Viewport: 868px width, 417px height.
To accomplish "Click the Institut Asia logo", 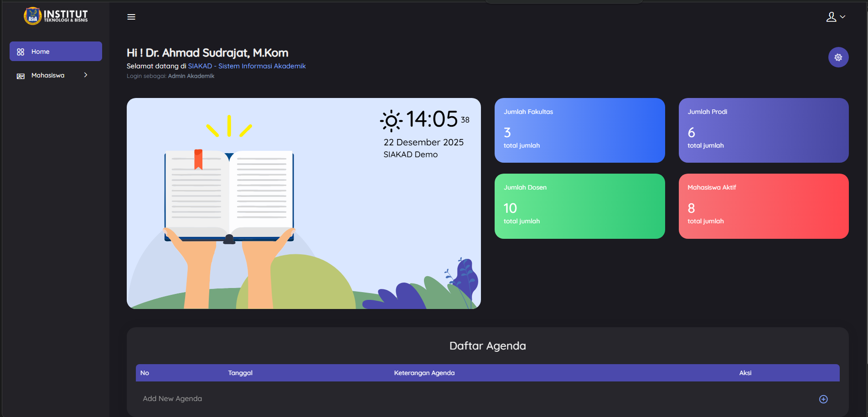I will (x=56, y=16).
